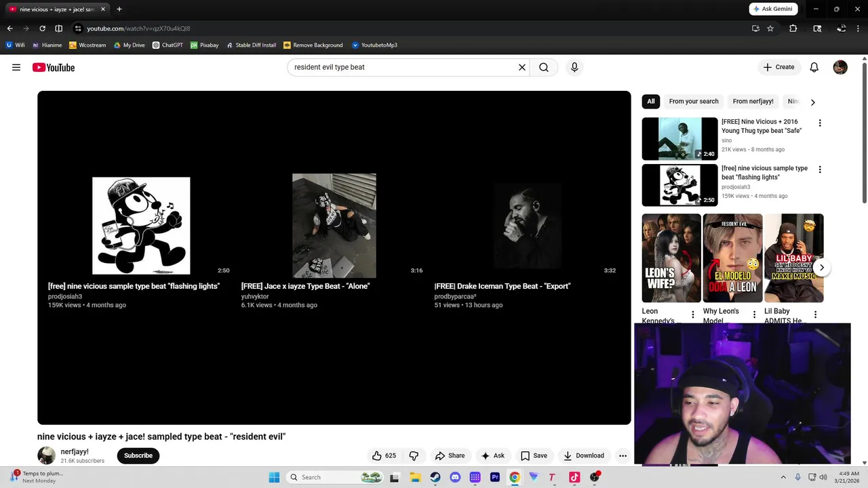Open the account avatar menu
The width and height of the screenshot is (868, 488).
tap(840, 67)
